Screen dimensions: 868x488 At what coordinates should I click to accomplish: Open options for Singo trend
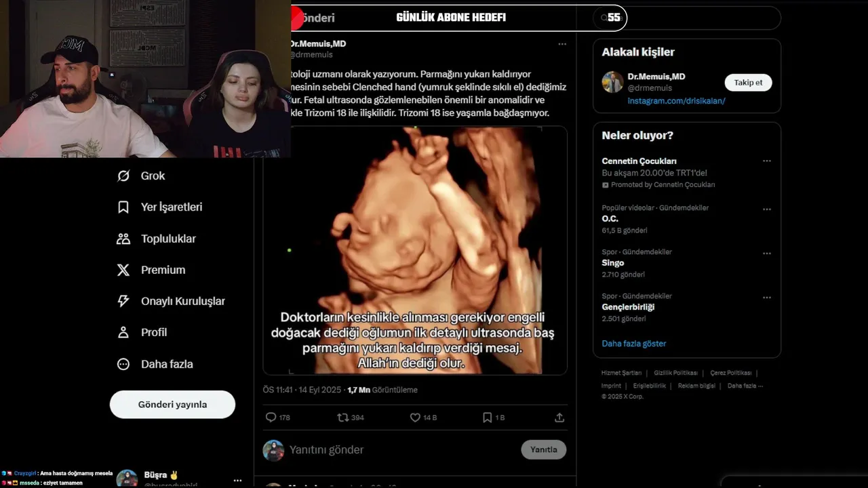click(x=767, y=253)
